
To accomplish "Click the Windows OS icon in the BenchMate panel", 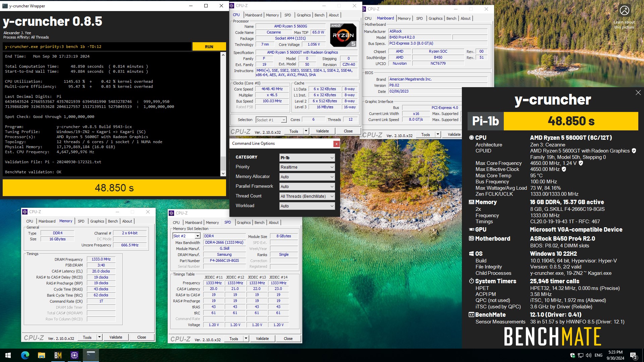I will click(x=471, y=254).
